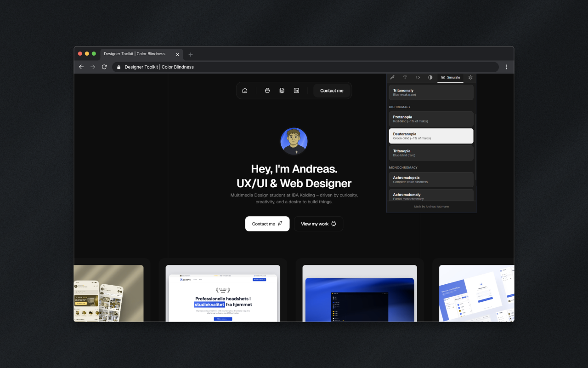
Task: Select Achromatopsia complete color blindness
Action: (431, 179)
